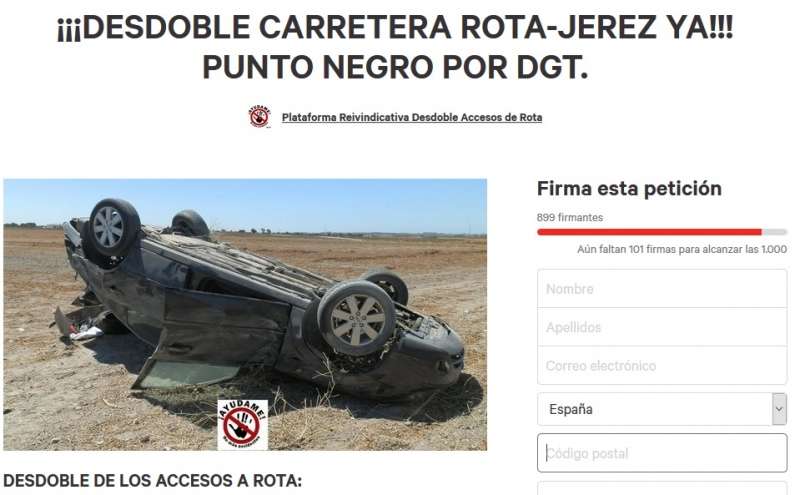Select the España country combo box

pos(662,409)
